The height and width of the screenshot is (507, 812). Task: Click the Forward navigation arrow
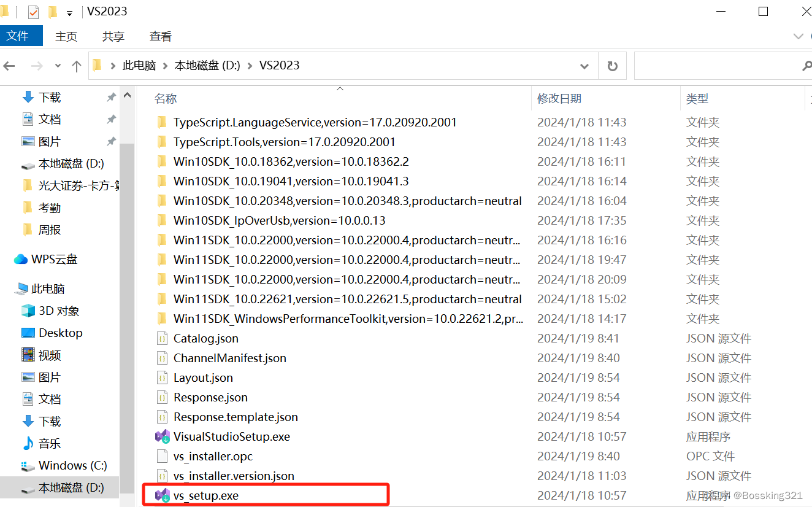pyautogui.click(x=37, y=66)
